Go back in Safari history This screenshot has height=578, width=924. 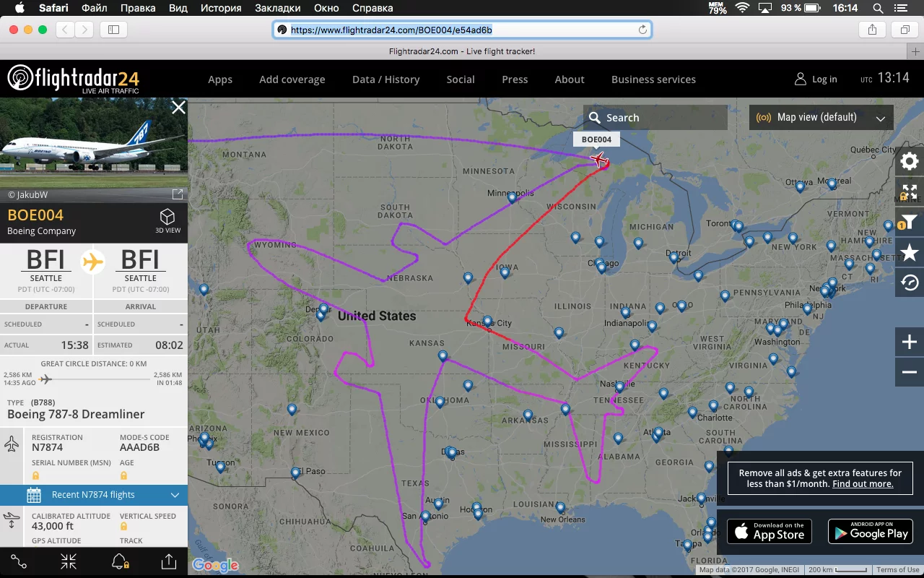pyautogui.click(x=65, y=30)
